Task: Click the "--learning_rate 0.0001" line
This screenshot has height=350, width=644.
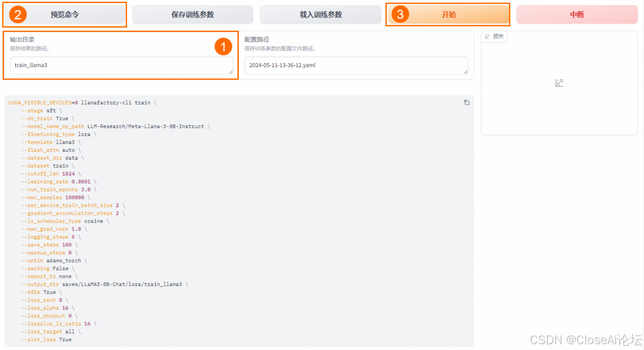Action: (58, 182)
